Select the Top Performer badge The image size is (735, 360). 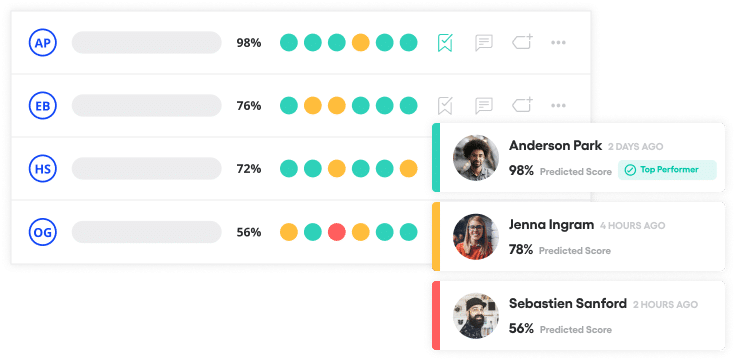[x=667, y=170]
